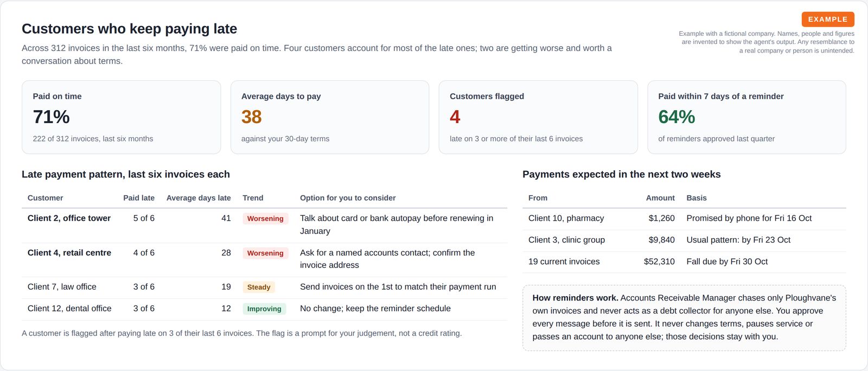Select the 'Client 10, pharmacy' row

(684, 219)
